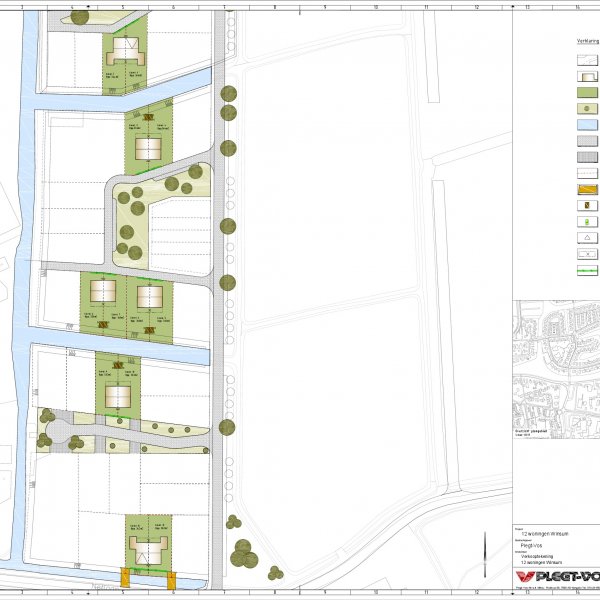Screen dimensions: 600x600
Task: Click the Plegt-Vos red V logo
Action: pos(525,576)
